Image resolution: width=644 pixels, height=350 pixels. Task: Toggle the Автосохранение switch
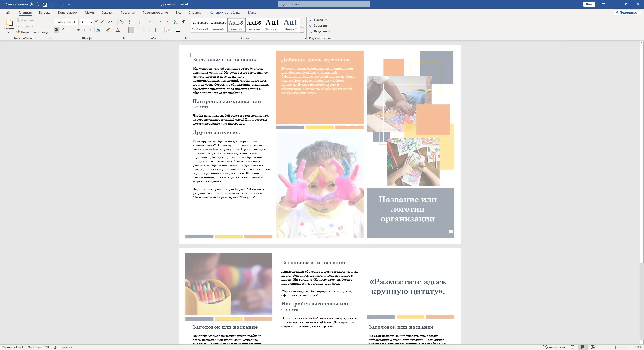[x=34, y=4]
